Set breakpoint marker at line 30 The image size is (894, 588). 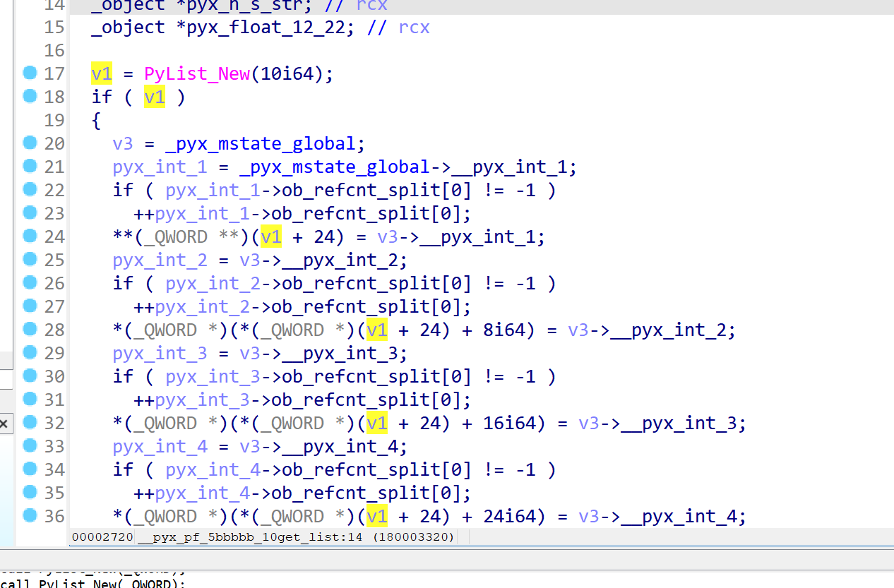point(30,376)
